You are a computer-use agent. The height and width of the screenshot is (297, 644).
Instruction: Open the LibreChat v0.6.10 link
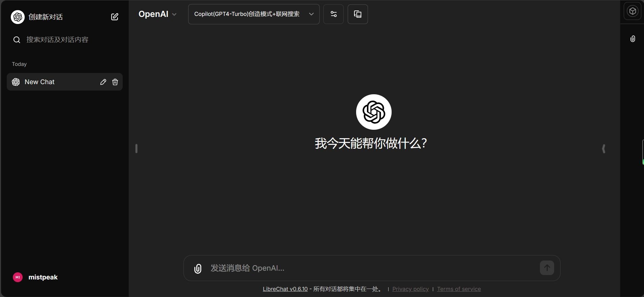[x=285, y=289]
